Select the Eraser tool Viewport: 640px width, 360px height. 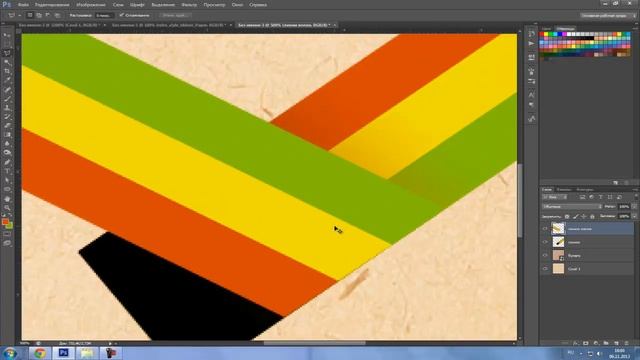pyautogui.click(x=7, y=126)
